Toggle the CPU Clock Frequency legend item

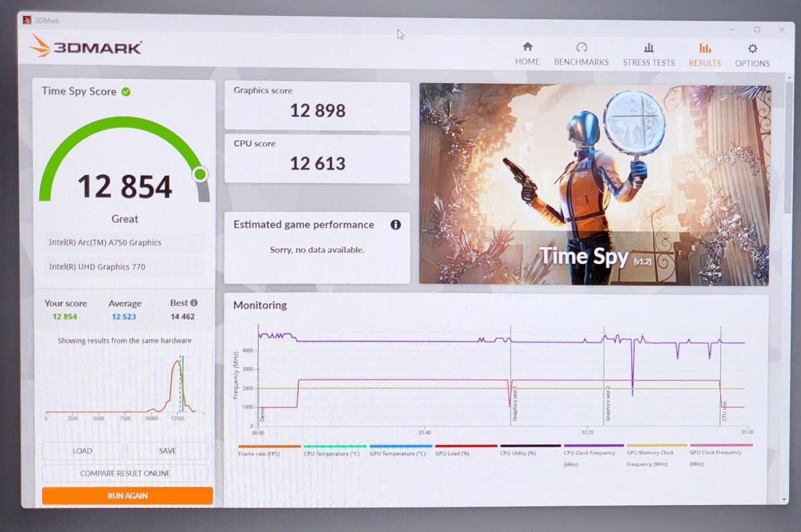[593, 456]
